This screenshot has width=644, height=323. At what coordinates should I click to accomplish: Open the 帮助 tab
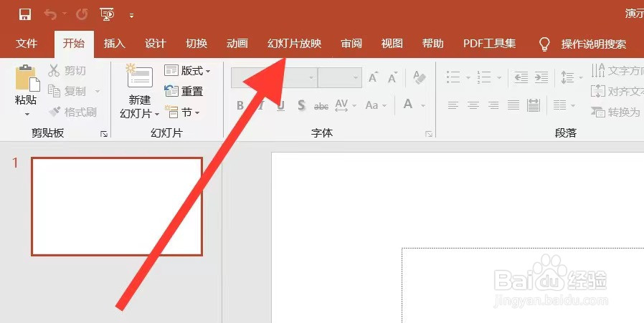pos(433,44)
